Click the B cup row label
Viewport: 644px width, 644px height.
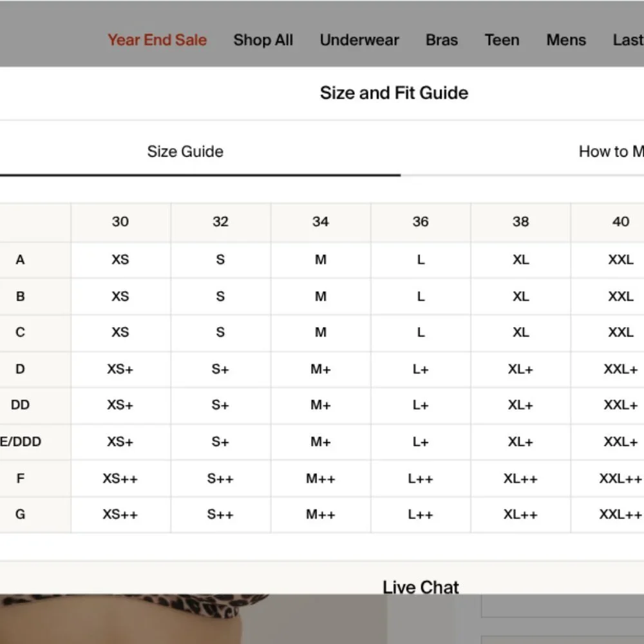coord(20,296)
